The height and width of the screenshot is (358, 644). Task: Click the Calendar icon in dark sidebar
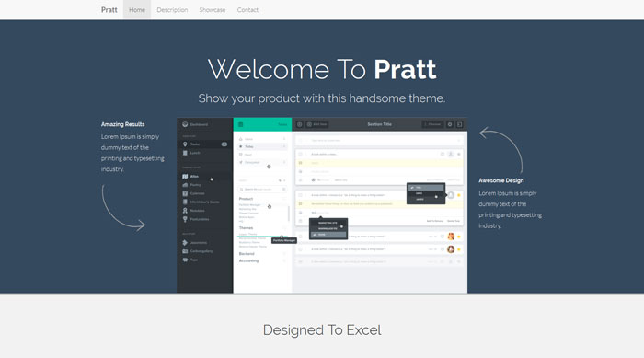pyautogui.click(x=185, y=193)
